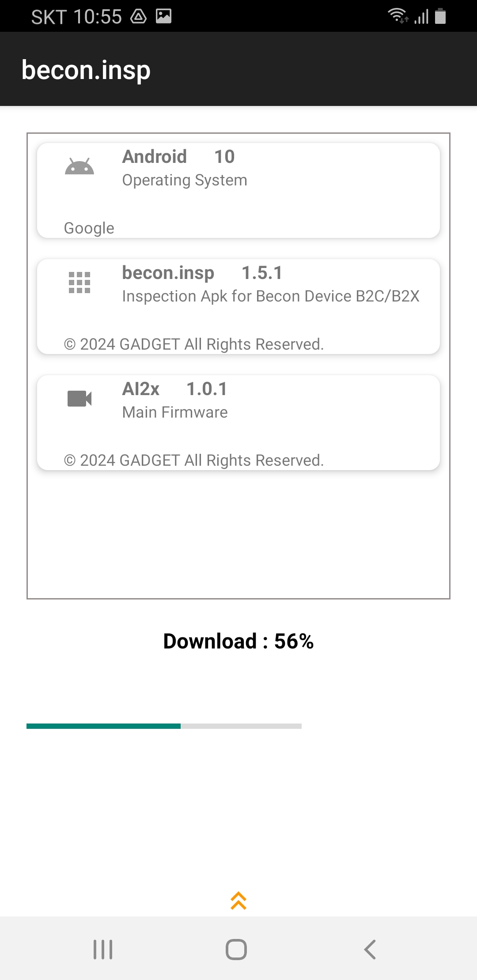Image resolution: width=477 pixels, height=980 pixels.
Task: Click the download progress bar
Action: 164,726
